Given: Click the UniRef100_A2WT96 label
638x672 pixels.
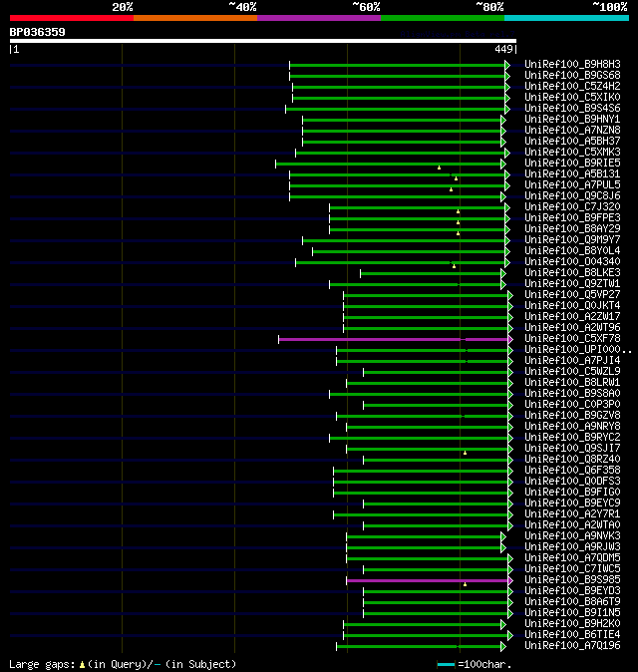Looking at the screenshot, I should (x=572, y=328).
